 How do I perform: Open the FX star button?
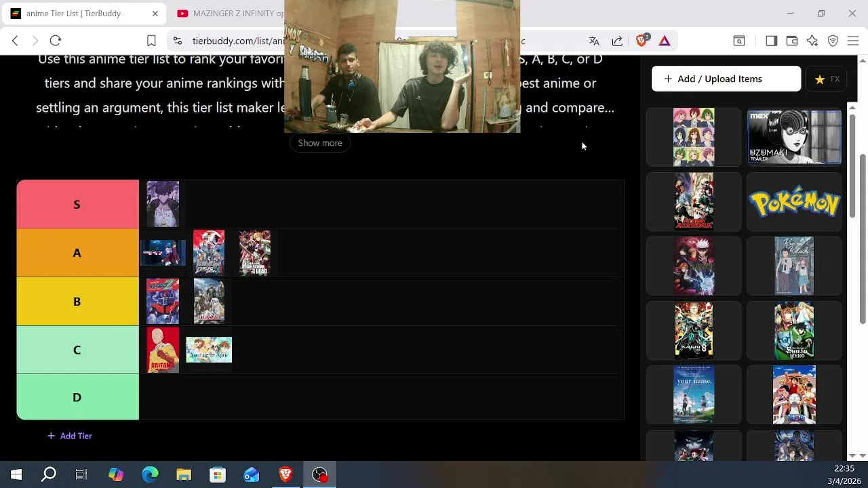827,79
